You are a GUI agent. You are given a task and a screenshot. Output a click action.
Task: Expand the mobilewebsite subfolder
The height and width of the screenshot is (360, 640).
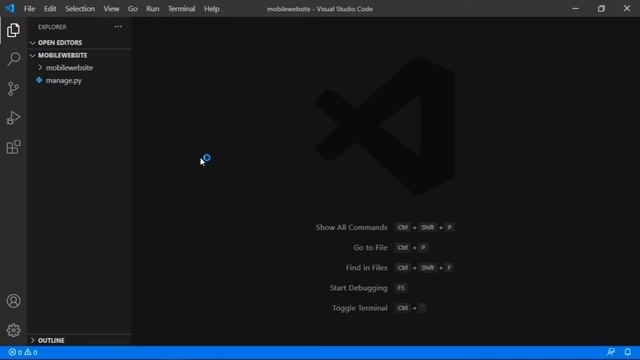(x=40, y=67)
